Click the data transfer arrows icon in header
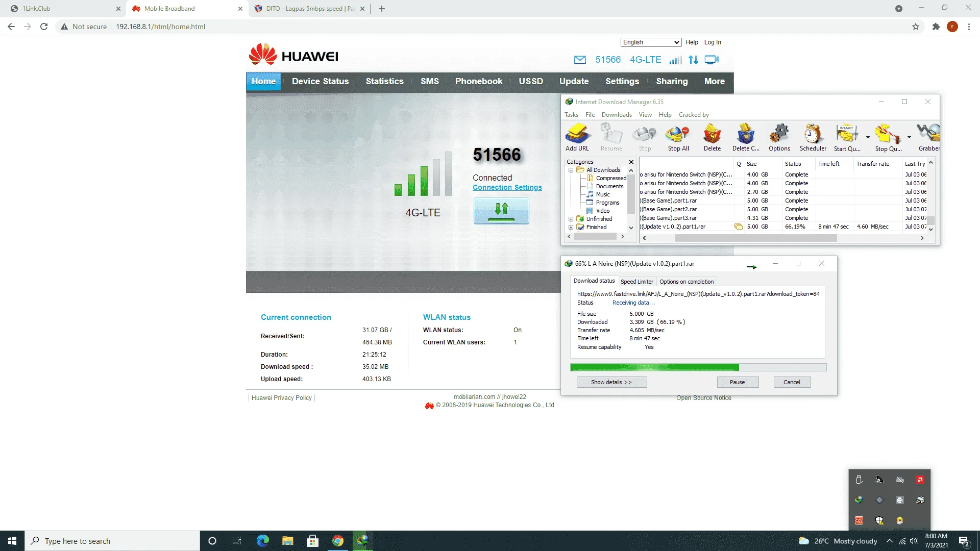This screenshot has width=980, height=551. [693, 60]
